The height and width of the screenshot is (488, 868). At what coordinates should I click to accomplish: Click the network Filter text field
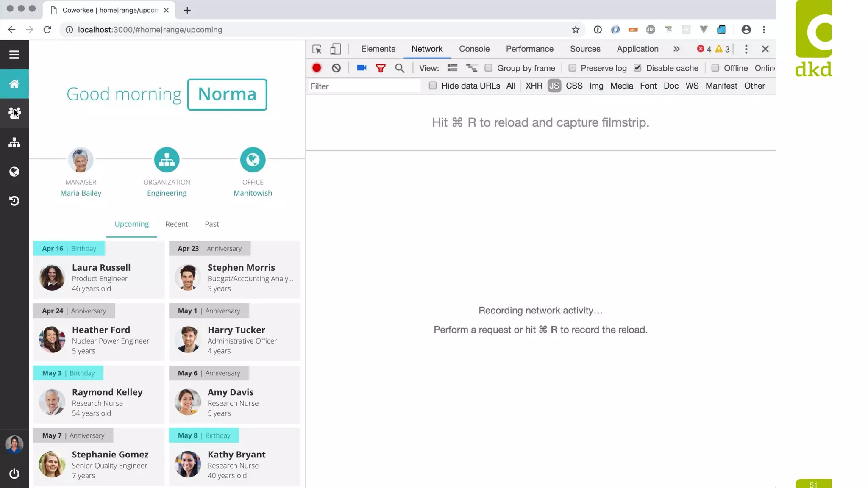364,86
